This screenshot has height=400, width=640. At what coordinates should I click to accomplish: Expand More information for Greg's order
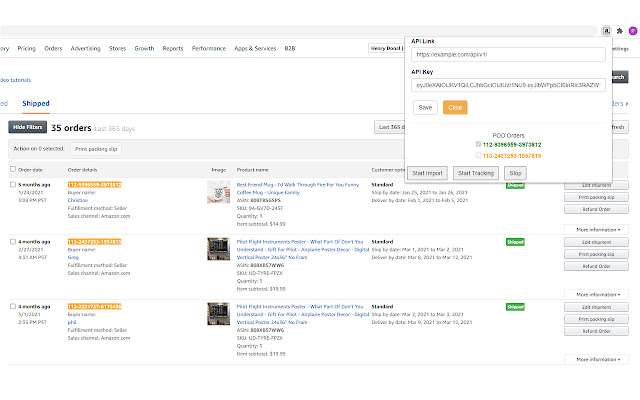pos(596,295)
